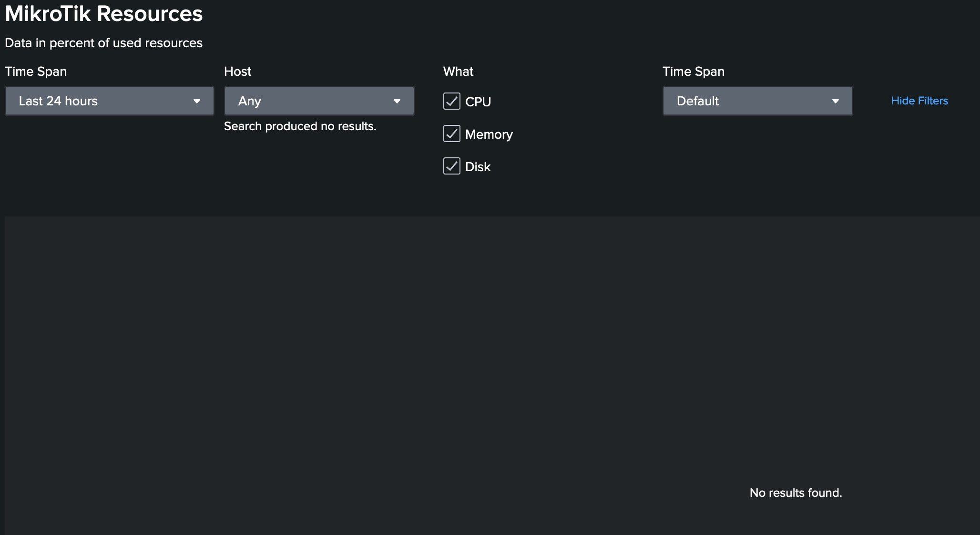Screen dimensions: 980x535
Task: Open the Last 24 hours time span dropdown
Action: point(109,101)
